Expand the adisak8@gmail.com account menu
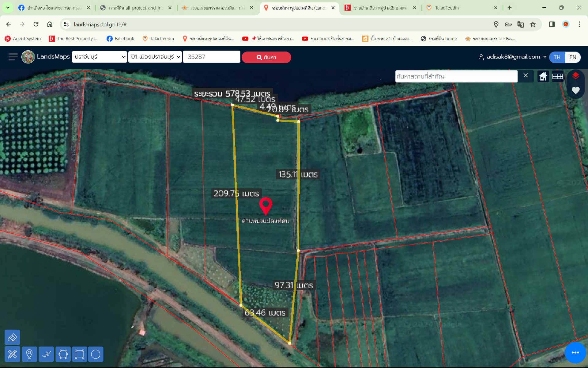 513,57
